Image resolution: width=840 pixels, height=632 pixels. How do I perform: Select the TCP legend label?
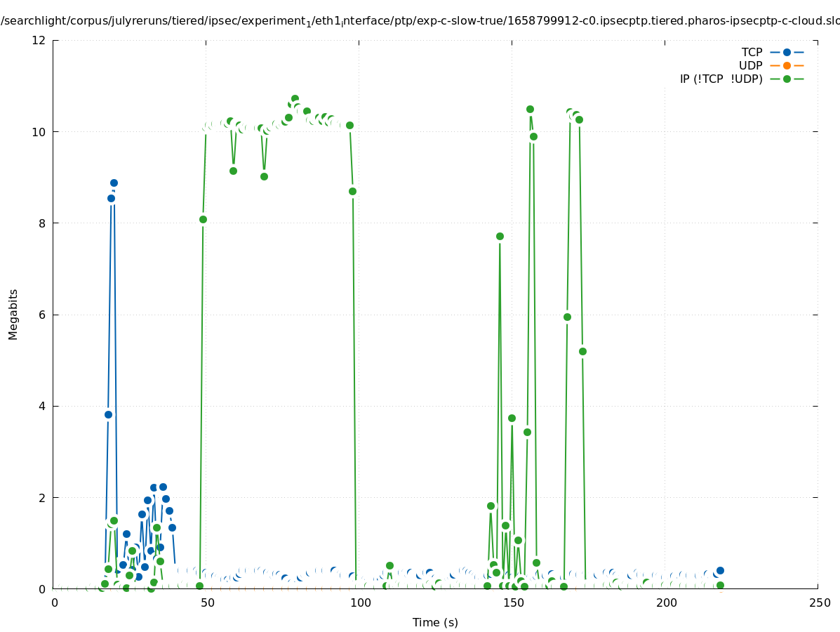pos(752,52)
